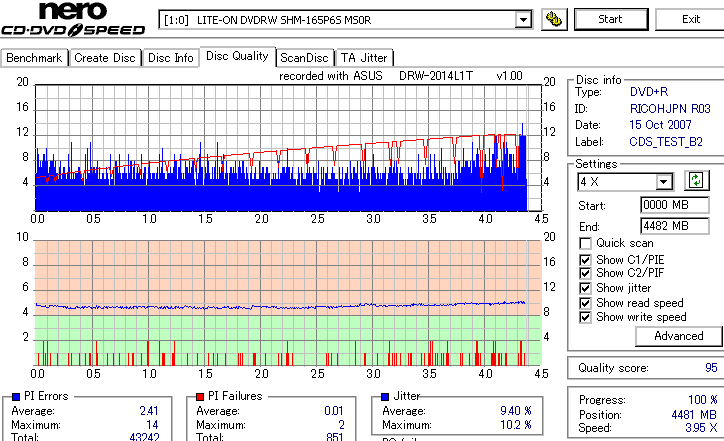Uncheck Show jitter option
The height and width of the screenshot is (441, 724).
[x=585, y=289]
